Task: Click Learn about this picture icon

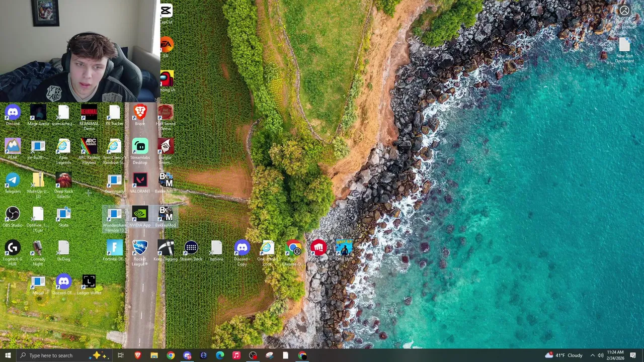Action: point(624,16)
